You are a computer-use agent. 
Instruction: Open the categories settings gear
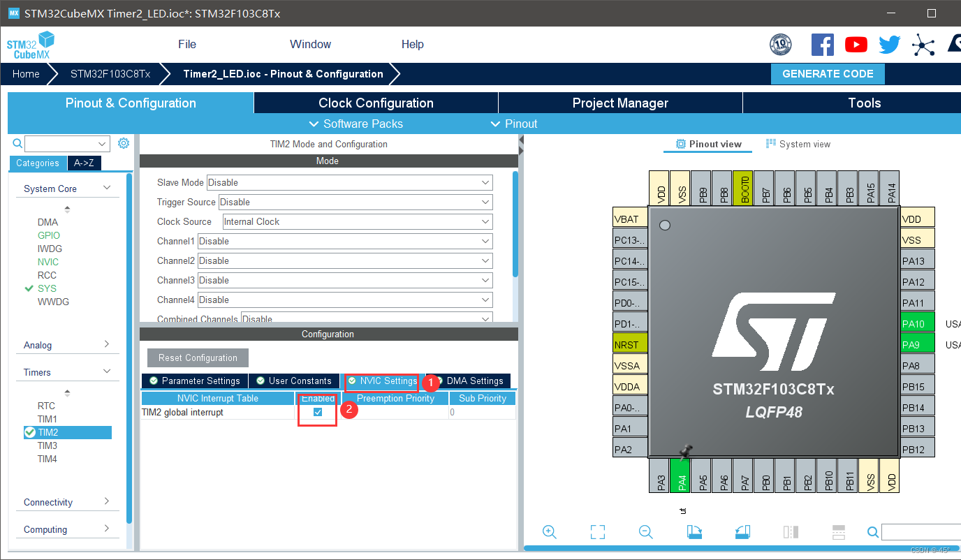[124, 143]
